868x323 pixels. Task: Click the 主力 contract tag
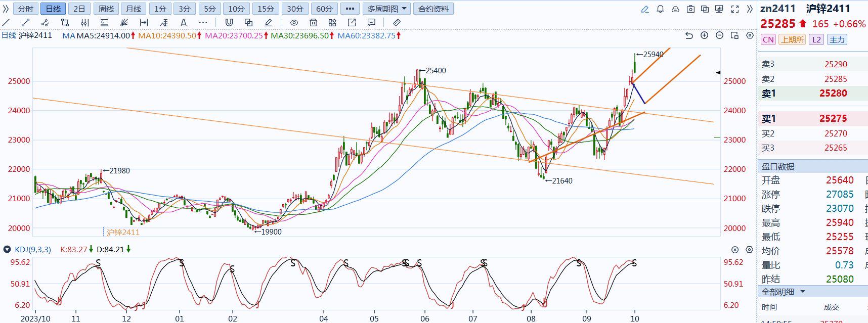(x=837, y=40)
